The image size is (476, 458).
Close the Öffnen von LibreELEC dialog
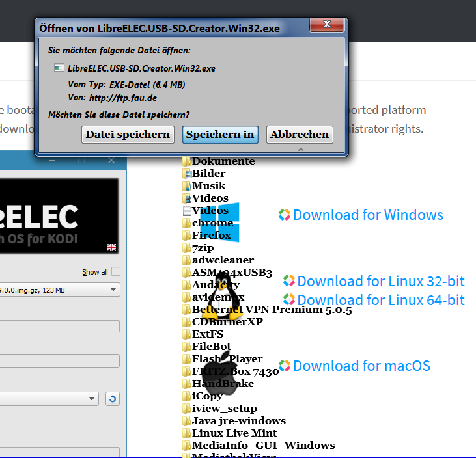pos(327,25)
